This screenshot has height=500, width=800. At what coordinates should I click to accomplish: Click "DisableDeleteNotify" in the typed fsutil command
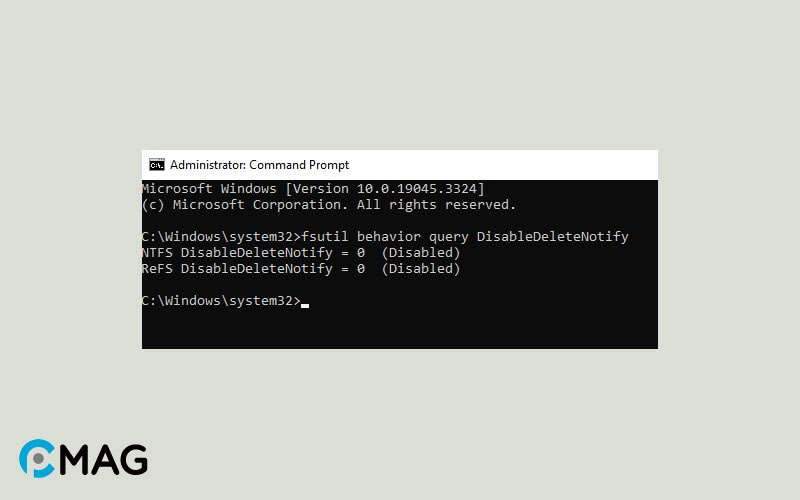pyautogui.click(x=552, y=237)
